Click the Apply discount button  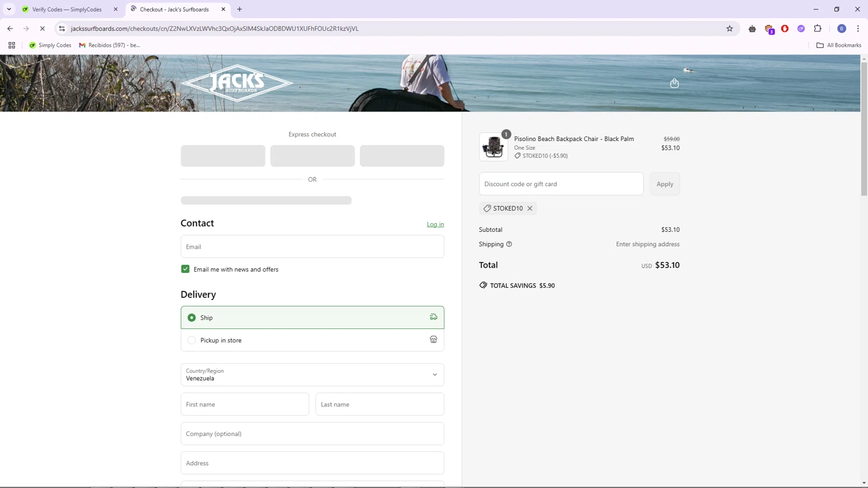(665, 184)
